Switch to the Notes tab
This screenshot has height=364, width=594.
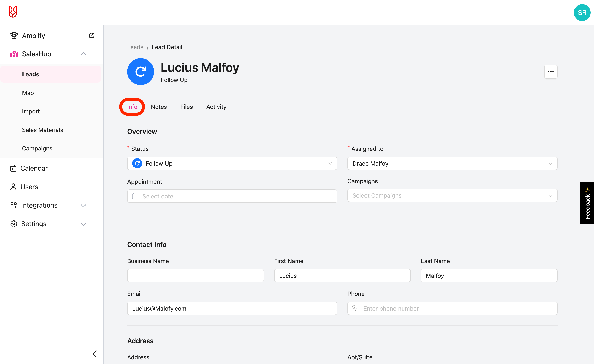point(159,107)
